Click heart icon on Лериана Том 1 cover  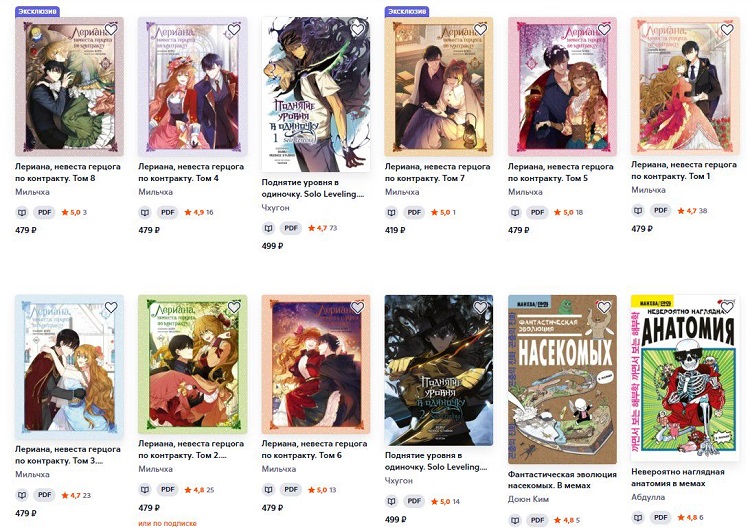727,30
